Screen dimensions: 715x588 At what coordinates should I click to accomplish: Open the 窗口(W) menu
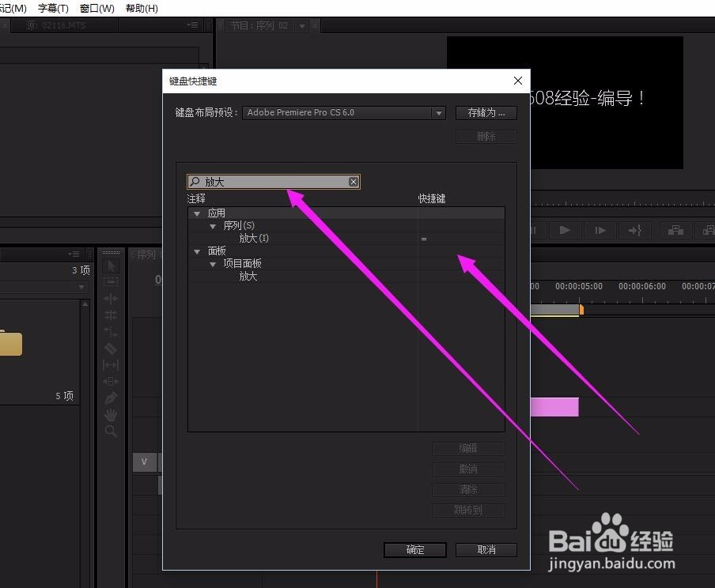(96, 8)
